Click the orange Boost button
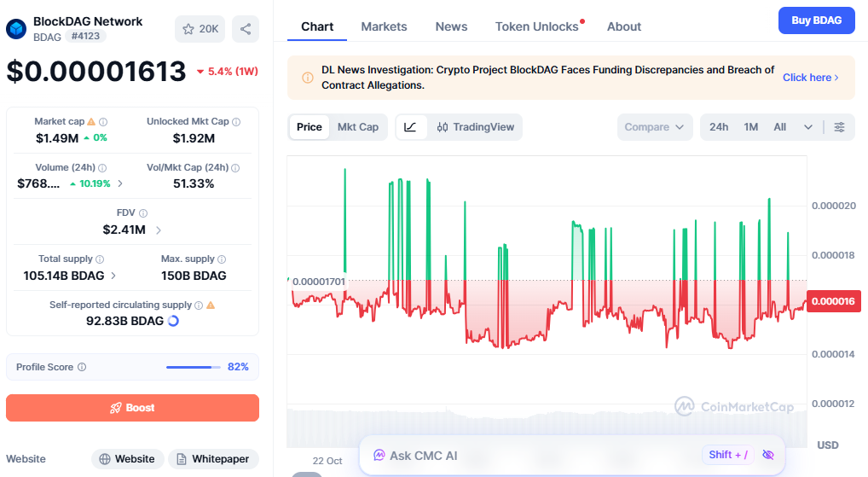 [132, 408]
